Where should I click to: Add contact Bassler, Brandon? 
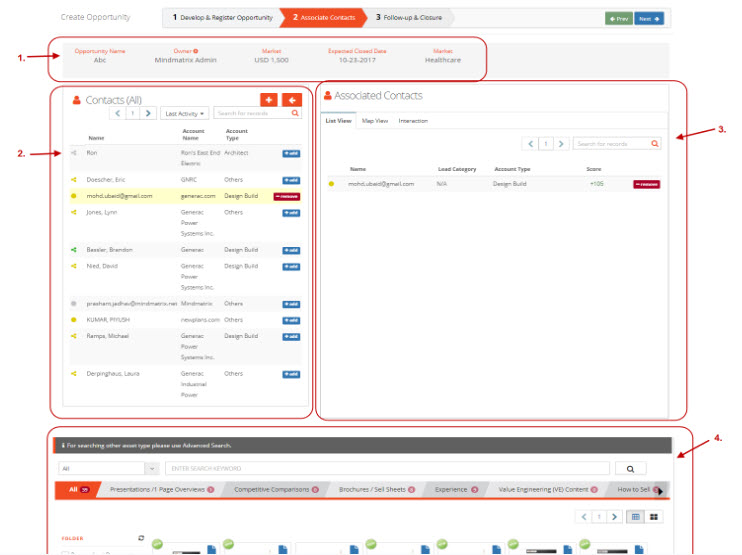coord(291,250)
